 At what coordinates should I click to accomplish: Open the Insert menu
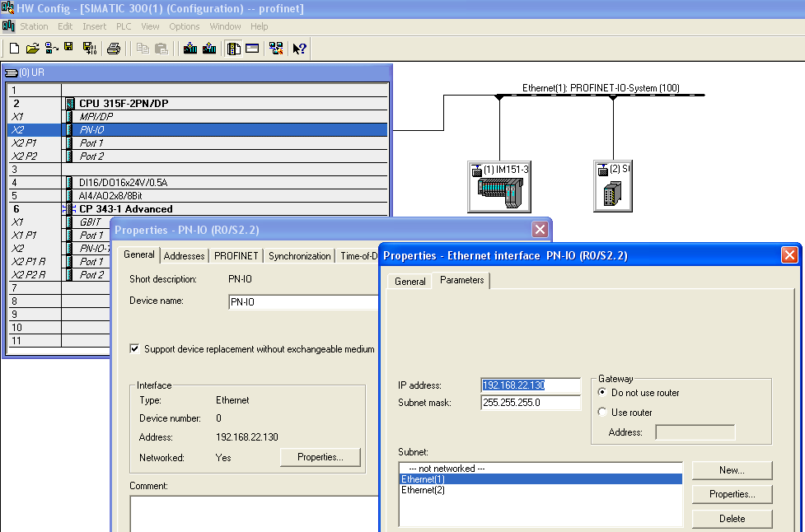click(x=95, y=26)
